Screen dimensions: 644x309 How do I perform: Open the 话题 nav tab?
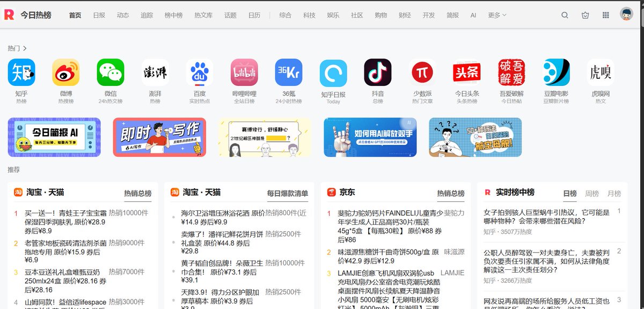(230, 15)
